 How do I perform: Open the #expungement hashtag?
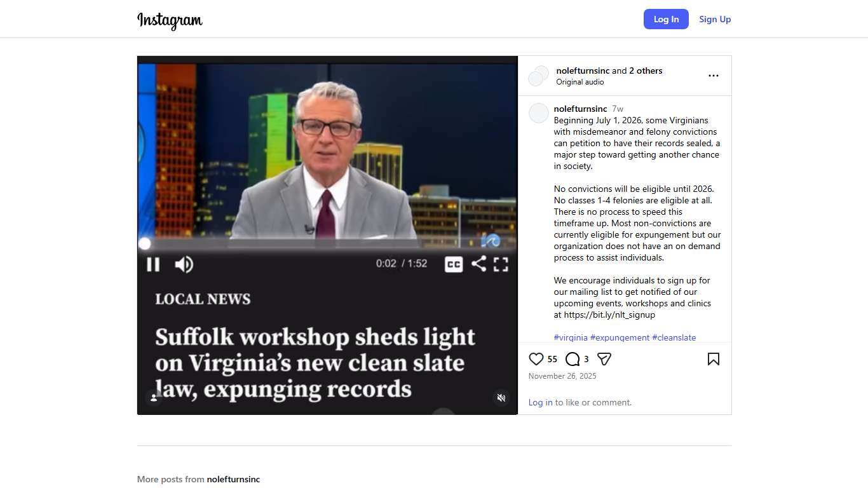pos(620,337)
